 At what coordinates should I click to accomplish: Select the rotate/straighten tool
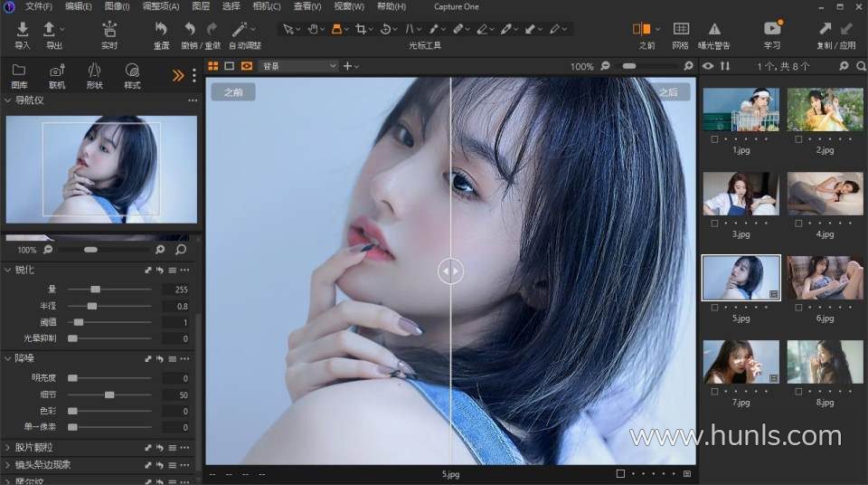coord(386,29)
